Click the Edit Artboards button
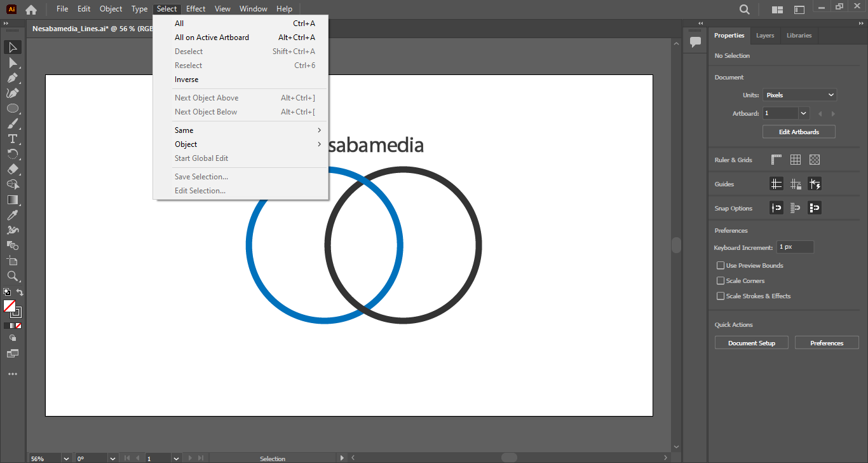Image resolution: width=868 pixels, height=463 pixels. point(799,132)
